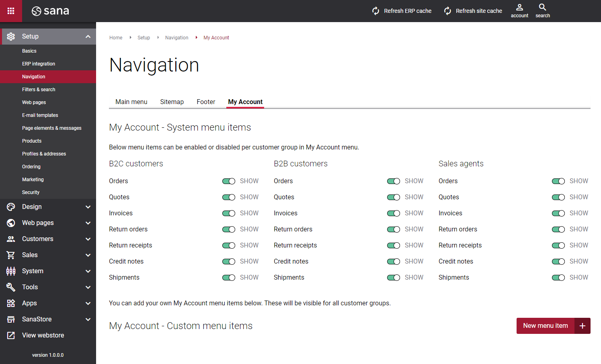Expand the System section chevron

point(88,271)
